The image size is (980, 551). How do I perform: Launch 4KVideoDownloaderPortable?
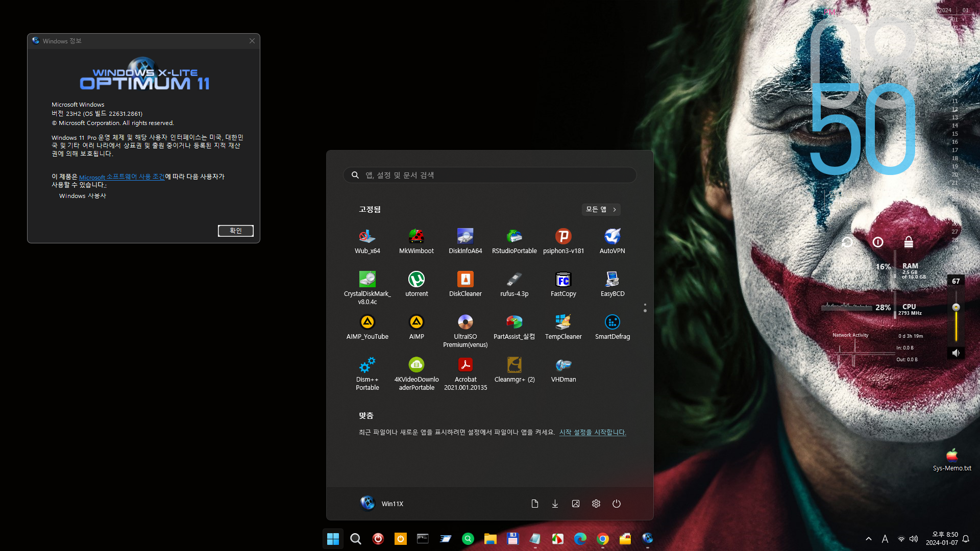click(x=416, y=373)
